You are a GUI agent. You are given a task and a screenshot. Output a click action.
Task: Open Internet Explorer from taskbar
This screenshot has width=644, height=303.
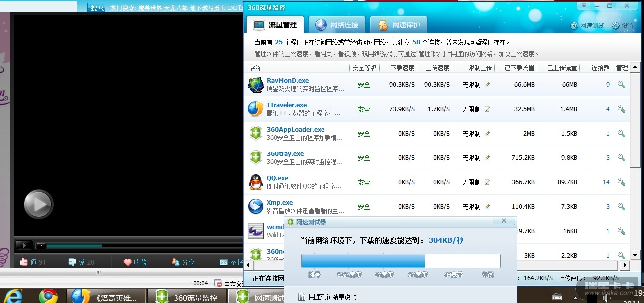(15, 296)
